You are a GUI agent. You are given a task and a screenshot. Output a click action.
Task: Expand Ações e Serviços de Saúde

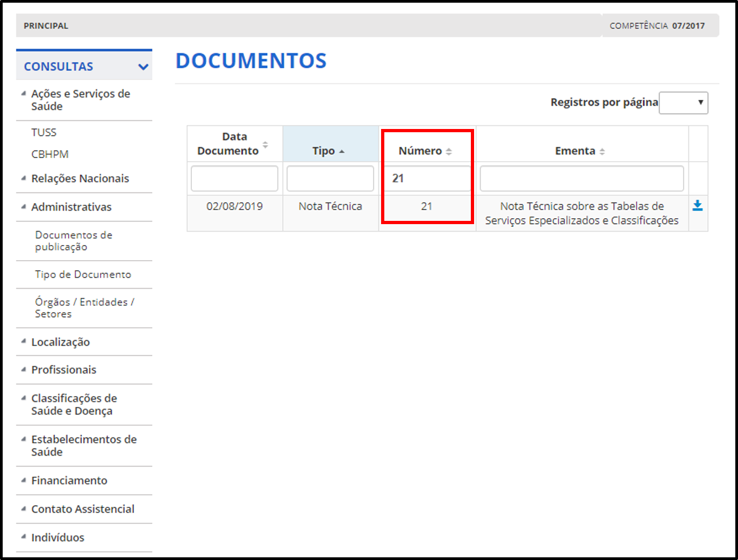click(x=81, y=100)
